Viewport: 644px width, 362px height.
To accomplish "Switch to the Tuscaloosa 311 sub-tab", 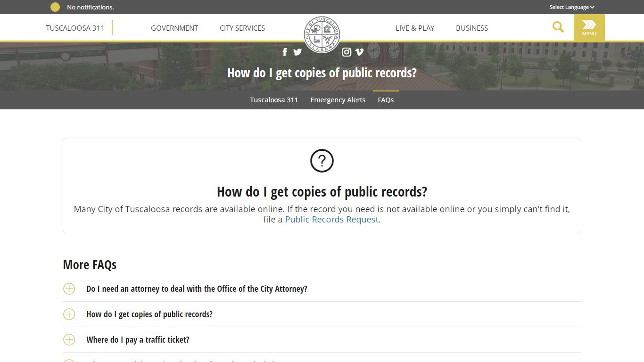I will tap(274, 100).
